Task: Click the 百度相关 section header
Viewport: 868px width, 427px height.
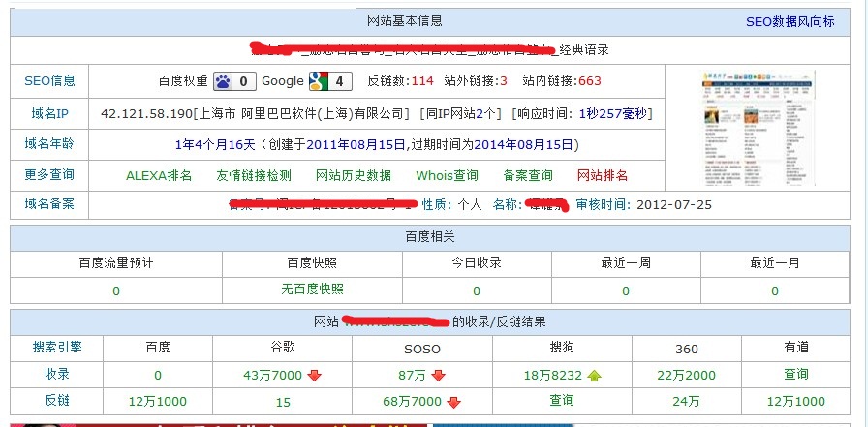Action: click(x=430, y=237)
